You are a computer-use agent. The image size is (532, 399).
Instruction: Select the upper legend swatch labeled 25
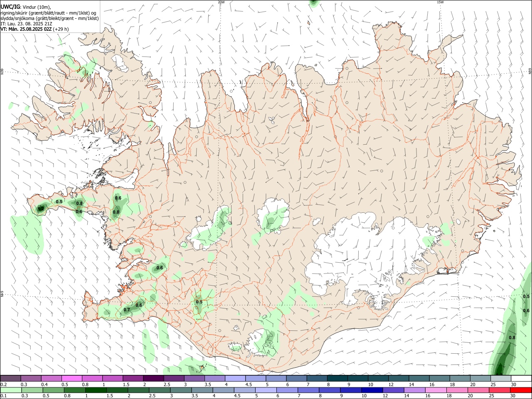(501, 378)
